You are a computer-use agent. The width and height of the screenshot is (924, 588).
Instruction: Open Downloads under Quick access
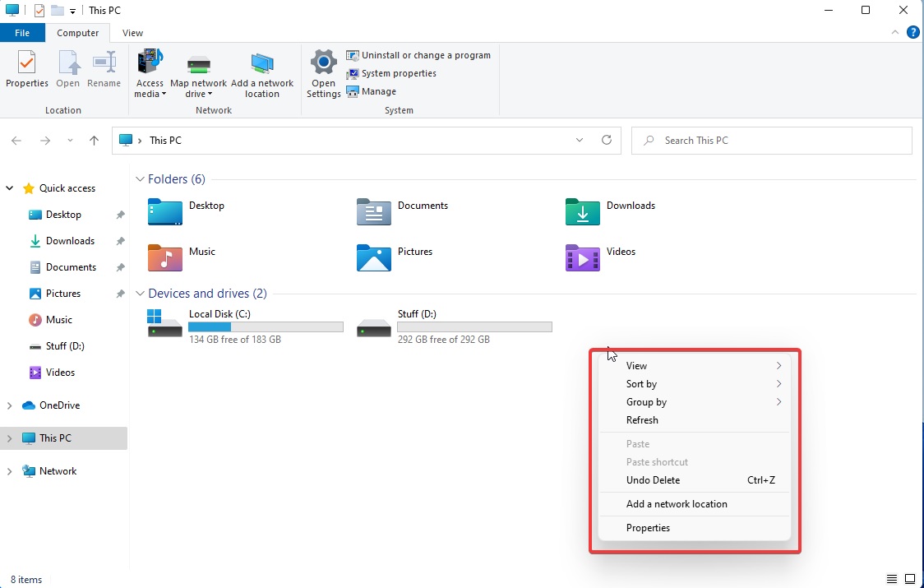coord(70,241)
